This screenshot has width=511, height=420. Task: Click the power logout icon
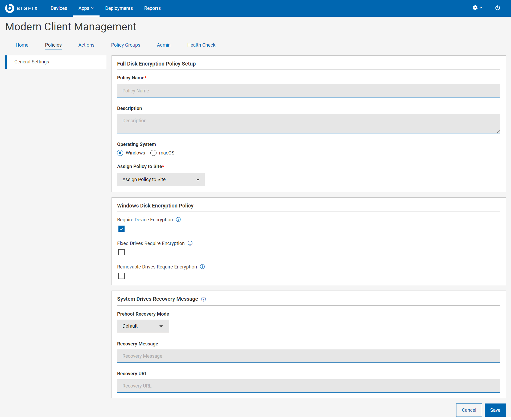pyautogui.click(x=497, y=8)
